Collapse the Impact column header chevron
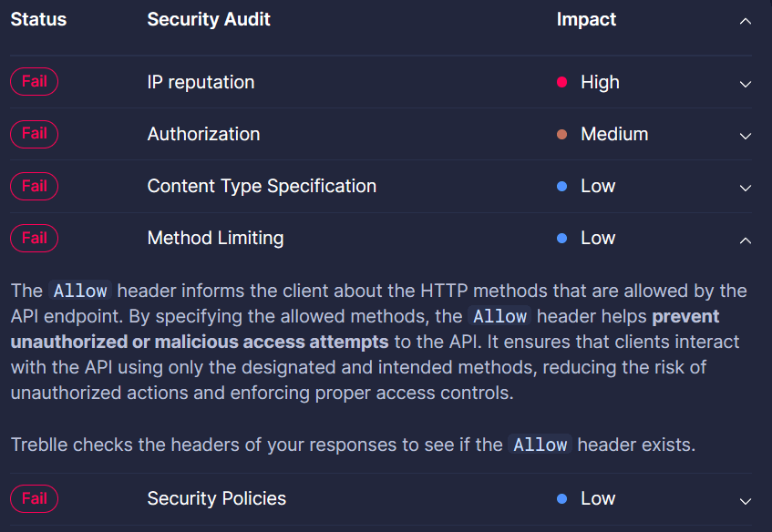This screenshot has height=532, width=772. tap(745, 20)
